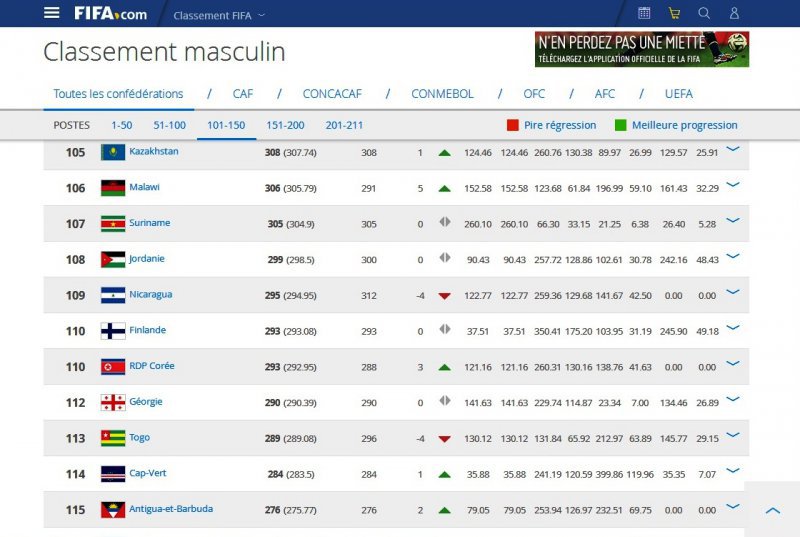800x537 pixels.
Task: Expand the Nicaragua row chevron
Action: coord(733,292)
